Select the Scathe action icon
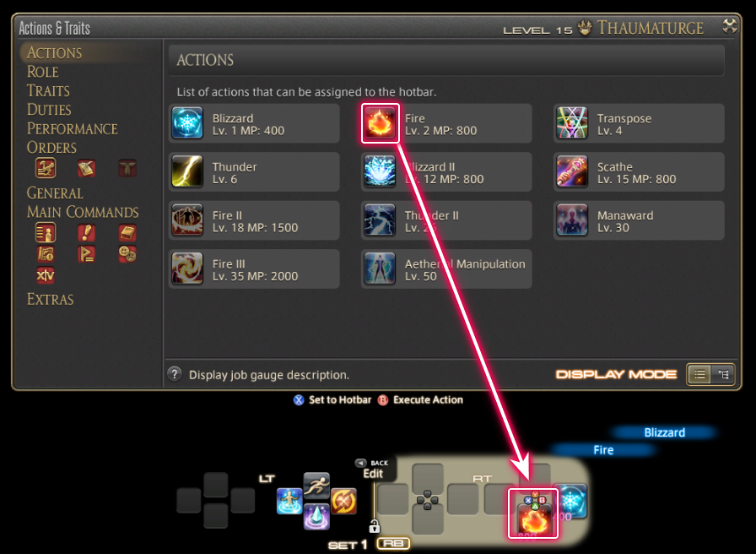This screenshot has height=554, width=756. point(572,171)
